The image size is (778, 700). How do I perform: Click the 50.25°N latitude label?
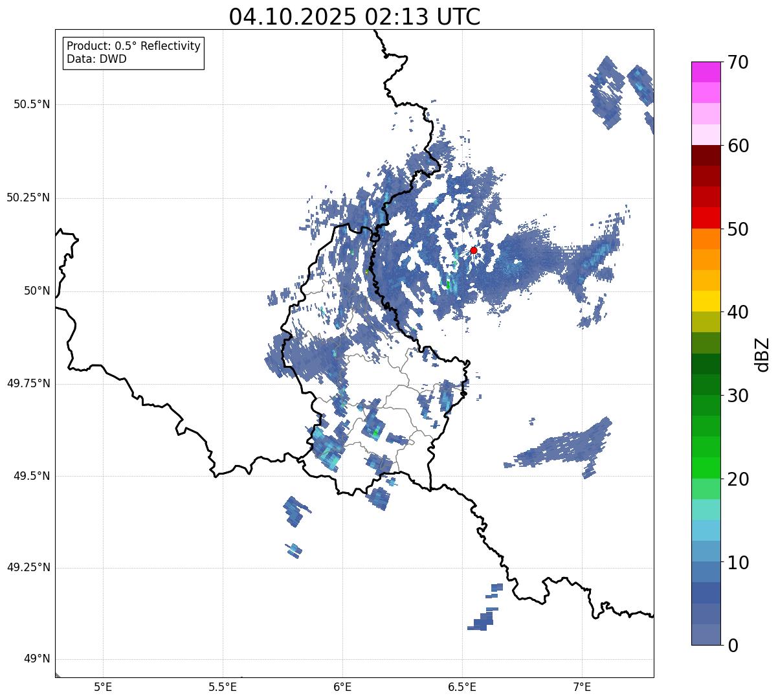click(x=28, y=198)
